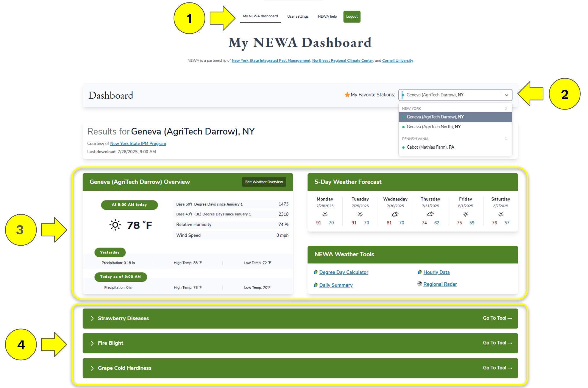Image resolution: width=588 pixels, height=388 pixels.
Task: Click the leaf icon next to Hourly Data
Action: pos(420,272)
